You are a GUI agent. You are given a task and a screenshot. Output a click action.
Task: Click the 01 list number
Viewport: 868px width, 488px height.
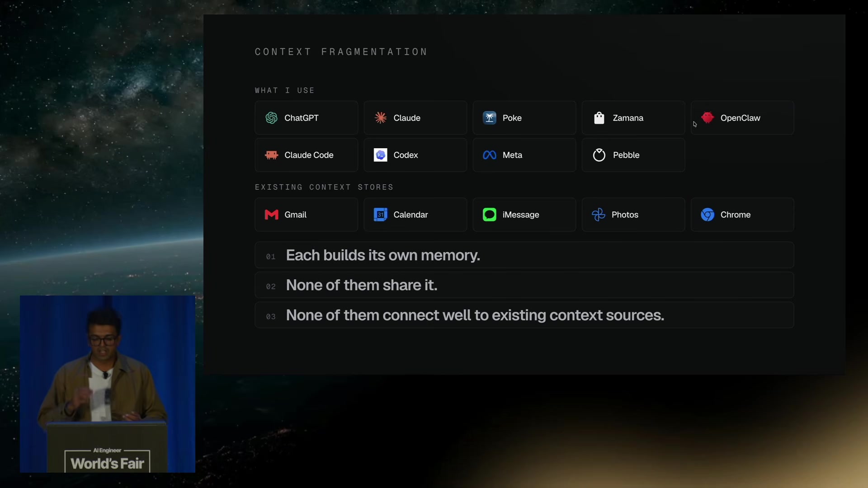click(271, 257)
